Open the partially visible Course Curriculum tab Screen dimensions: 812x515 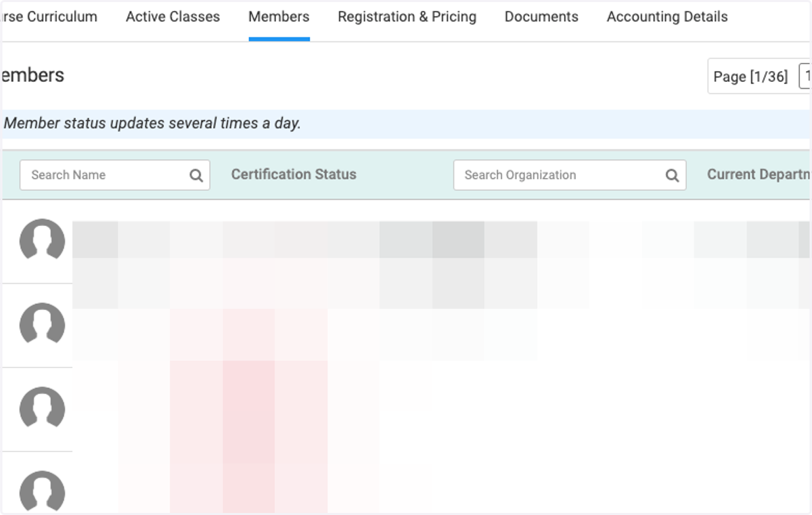pos(50,17)
